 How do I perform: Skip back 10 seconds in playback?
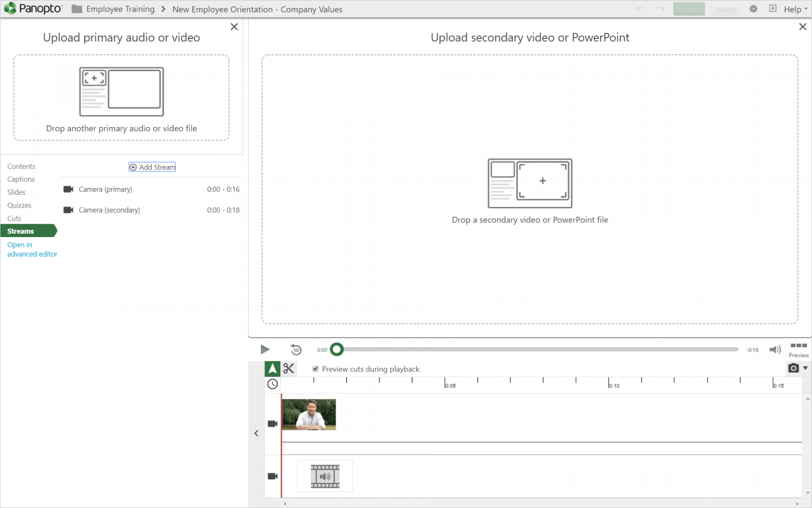(x=295, y=349)
